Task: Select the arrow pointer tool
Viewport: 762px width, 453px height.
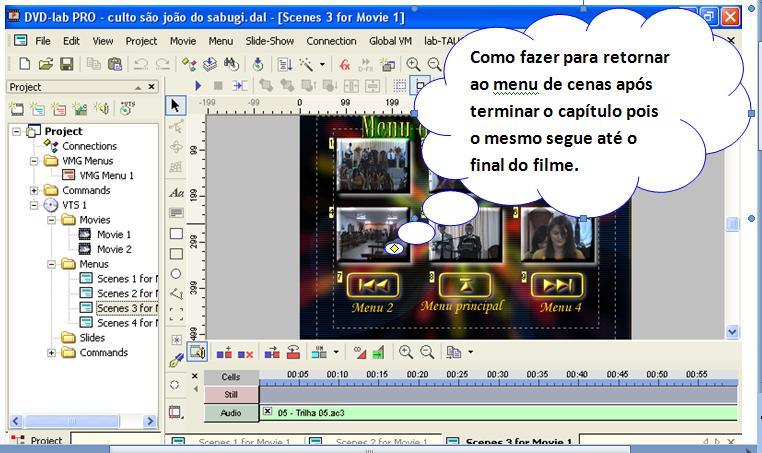Action: coord(175,105)
